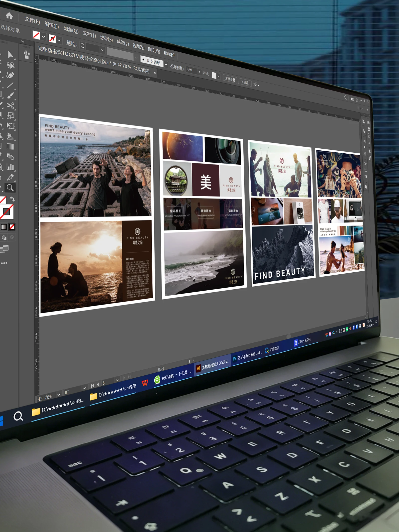Close the 龙鸭肠 document tab

tap(155, 73)
